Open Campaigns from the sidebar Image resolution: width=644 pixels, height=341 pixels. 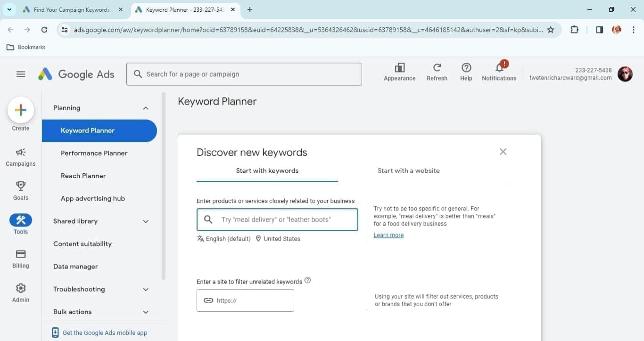[x=21, y=157]
